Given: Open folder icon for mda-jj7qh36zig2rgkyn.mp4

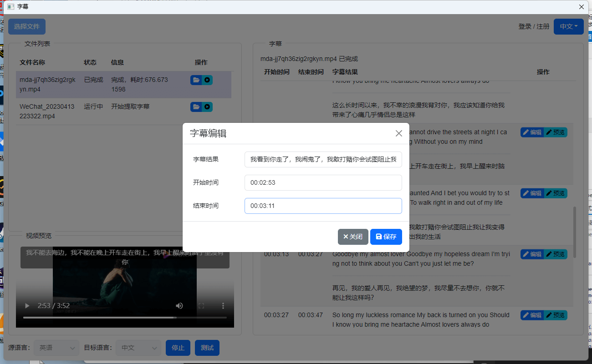Looking at the screenshot, I should (x=196, y=80).
